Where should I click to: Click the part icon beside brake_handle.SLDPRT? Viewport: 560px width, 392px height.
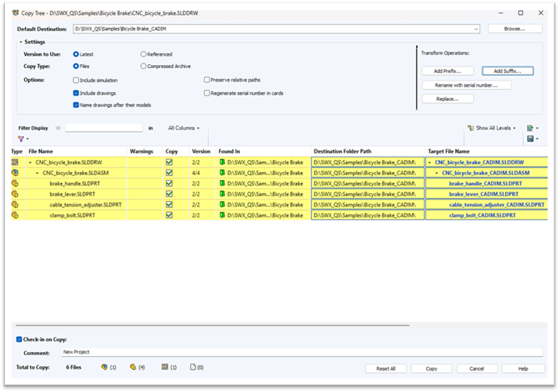coord(15,183)
